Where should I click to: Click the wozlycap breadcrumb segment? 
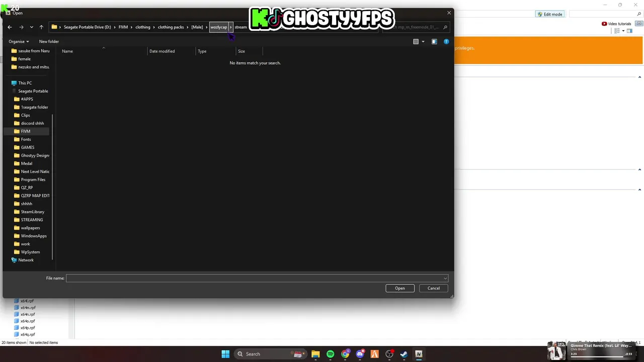(x=218, y=27)
